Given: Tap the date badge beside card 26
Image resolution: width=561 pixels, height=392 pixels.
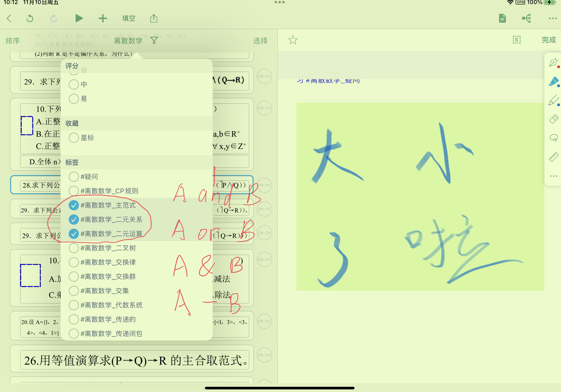Looking at the screenshot, I should [x=264, y=355].
